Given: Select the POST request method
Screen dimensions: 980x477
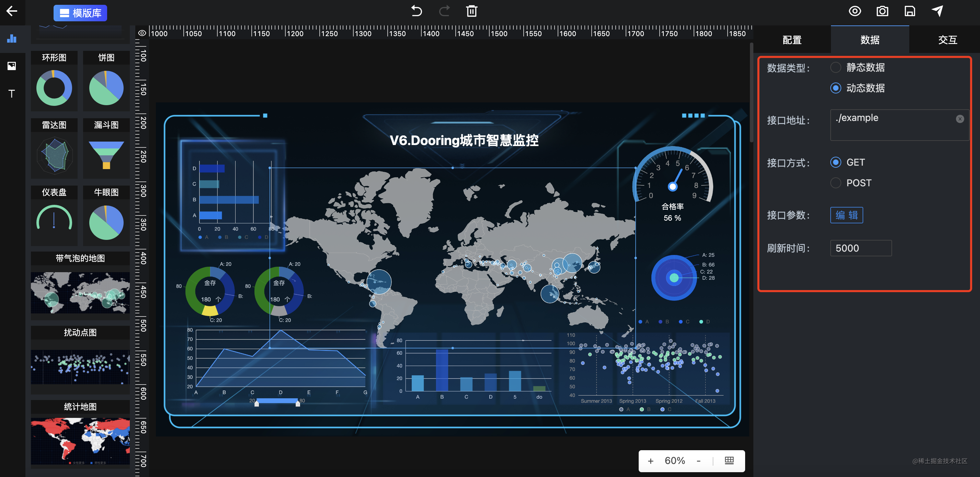Looking at the screenshot, I should [835, 183].
